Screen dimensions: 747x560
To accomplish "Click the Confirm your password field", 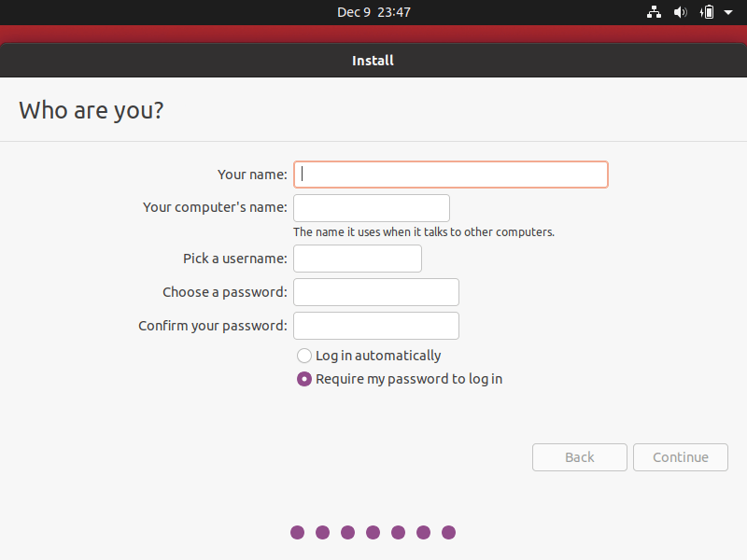I will (376, 326).
